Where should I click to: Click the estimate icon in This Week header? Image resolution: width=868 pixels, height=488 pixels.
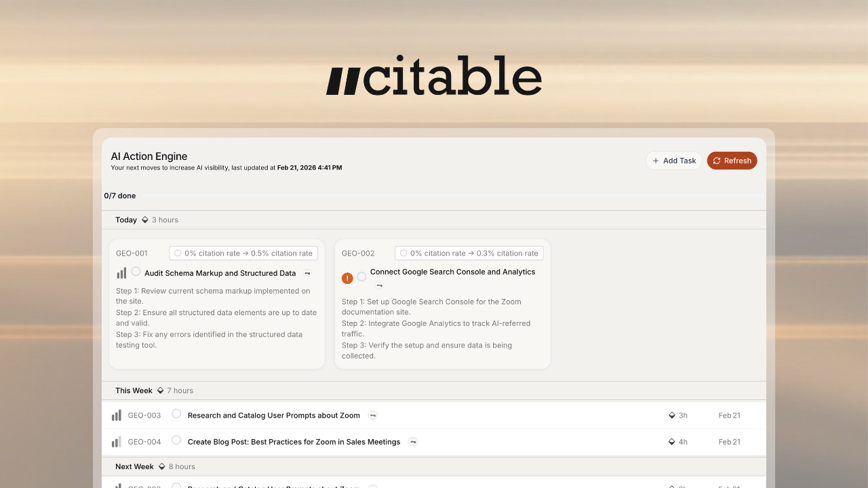[x=160, y=390]
